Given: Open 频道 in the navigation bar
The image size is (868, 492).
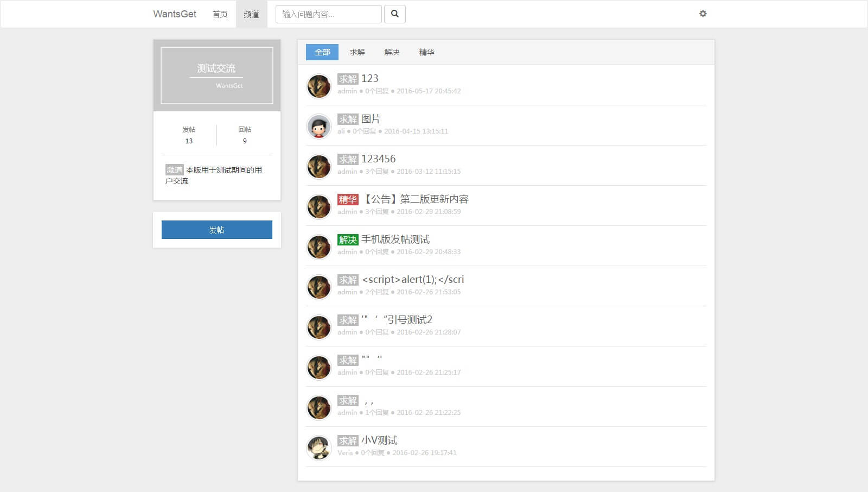Looking at the screenshot, I should coord(251,14).
